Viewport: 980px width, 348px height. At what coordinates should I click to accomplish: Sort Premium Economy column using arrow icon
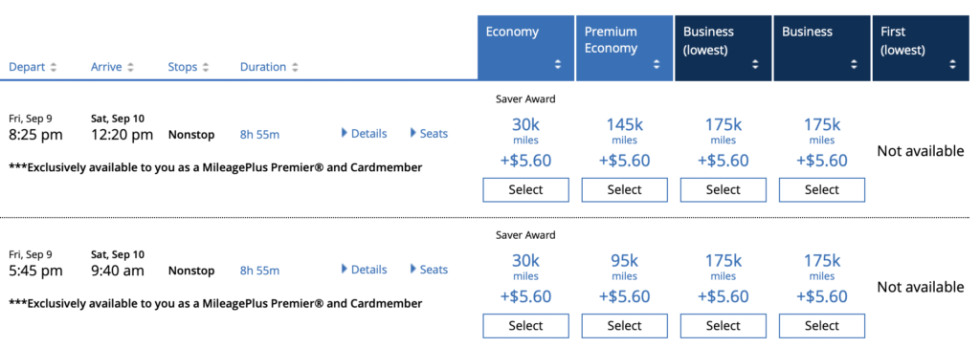pos(657,64)
